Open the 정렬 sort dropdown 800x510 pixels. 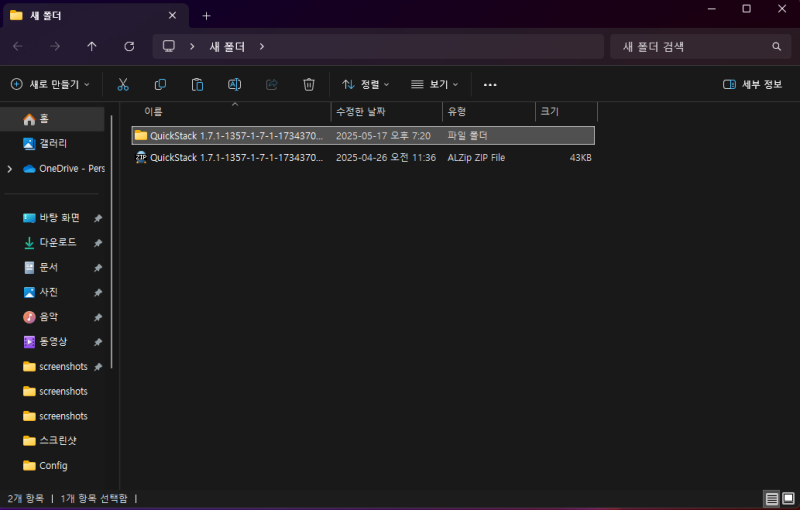[x=365, y=84]
